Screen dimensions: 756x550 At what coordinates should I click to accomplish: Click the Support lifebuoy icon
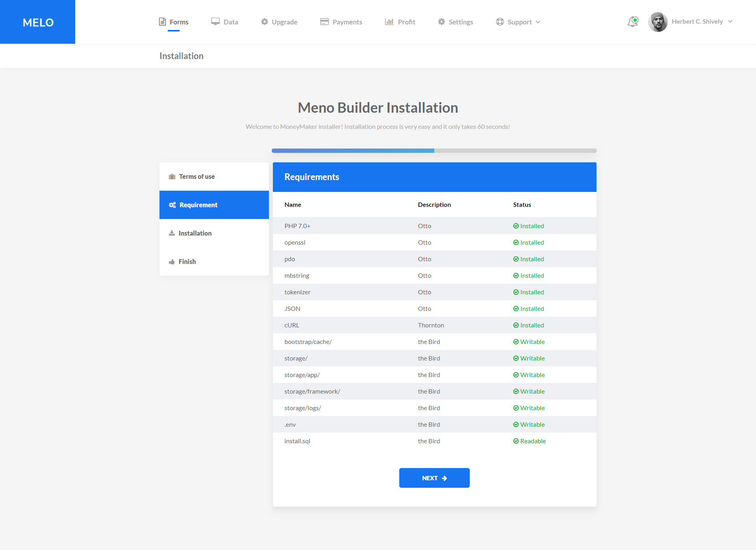[500, 22]
